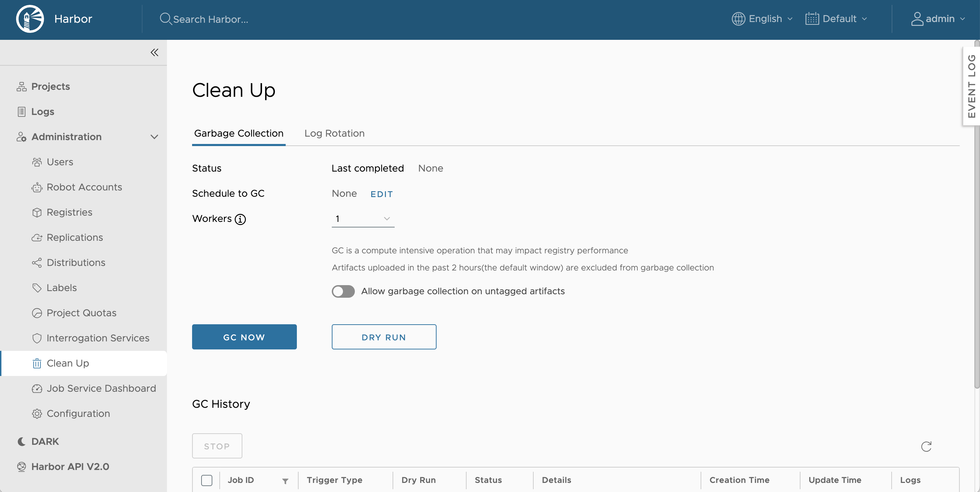This screenshot has height=492, width=980.
Task: Click the Logs column header
Action: coord(910,480)
